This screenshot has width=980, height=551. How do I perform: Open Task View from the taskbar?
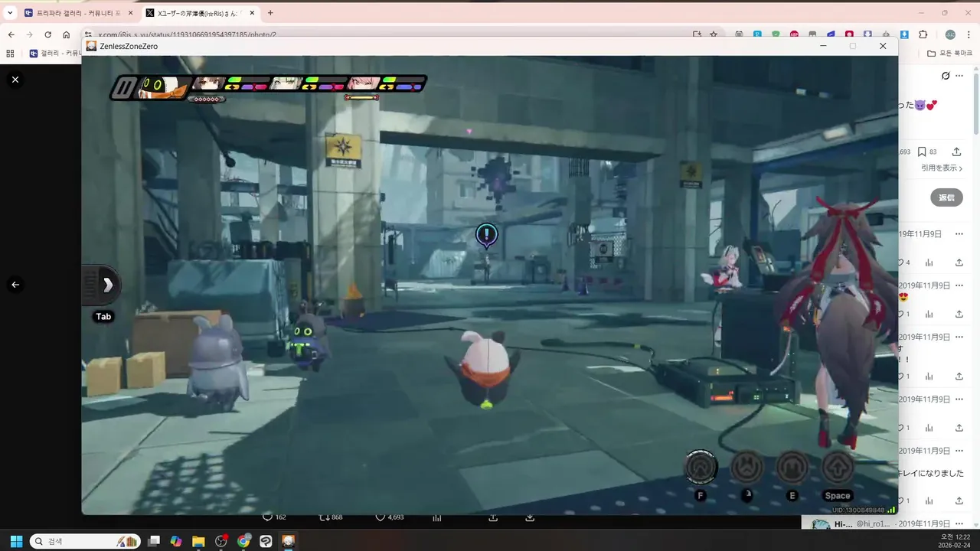coord(154,541)
